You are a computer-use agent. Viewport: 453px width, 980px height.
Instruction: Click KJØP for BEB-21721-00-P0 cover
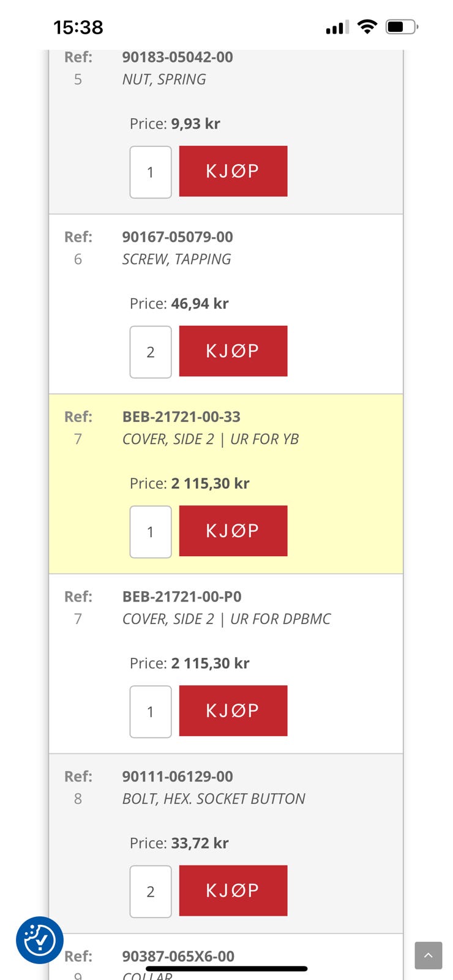[x=233, y=710]
